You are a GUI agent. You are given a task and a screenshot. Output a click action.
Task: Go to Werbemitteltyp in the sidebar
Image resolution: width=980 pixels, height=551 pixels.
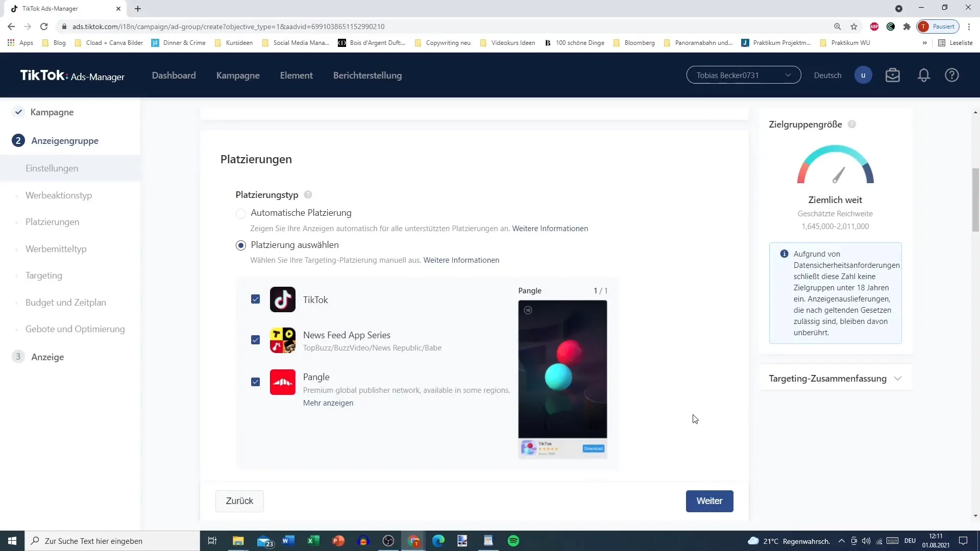56,249
